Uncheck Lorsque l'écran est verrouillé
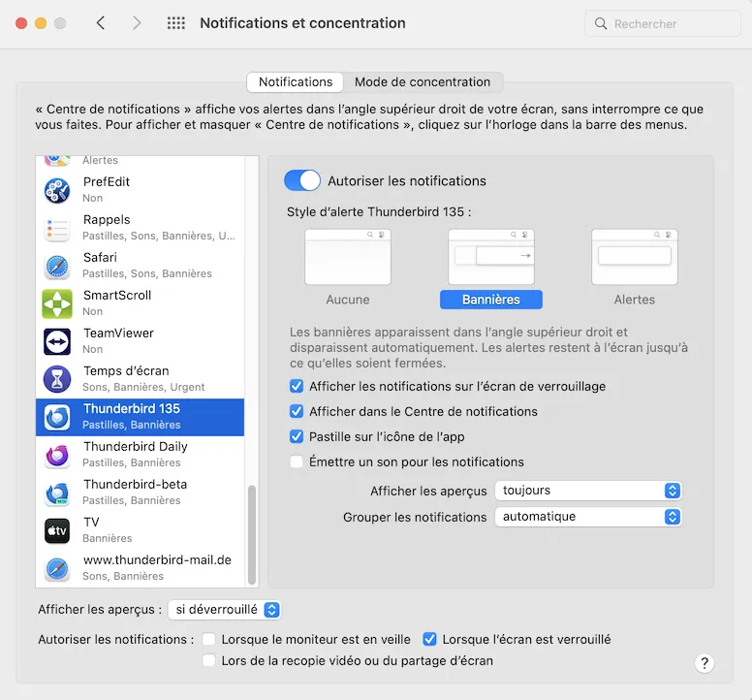This screenshot has height=700, width=752. [429, 639]
